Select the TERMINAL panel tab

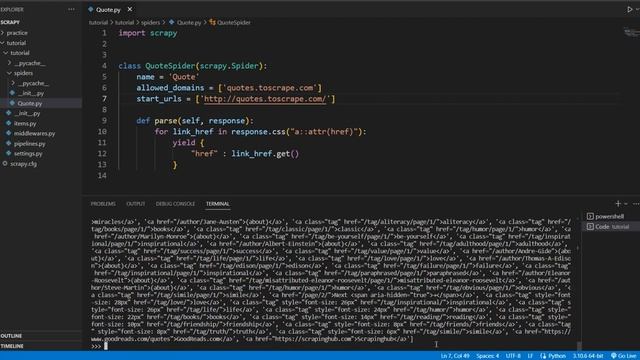[218, 204]
